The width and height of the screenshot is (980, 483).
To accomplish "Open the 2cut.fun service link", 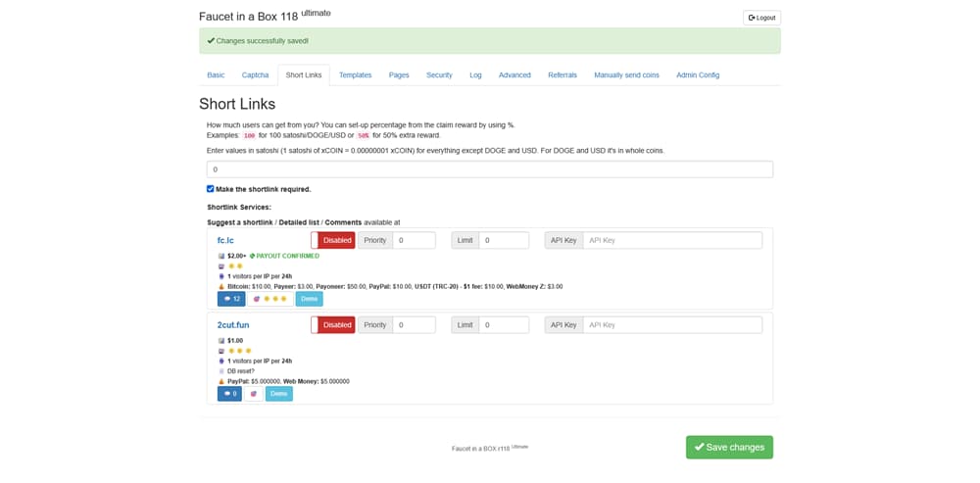I will [x=233, y=325].
